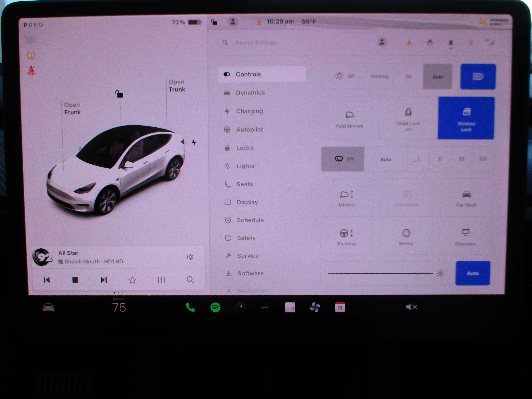Open the three-dots more apps launcher
This screenshot has height=399, width=532.
265,307
